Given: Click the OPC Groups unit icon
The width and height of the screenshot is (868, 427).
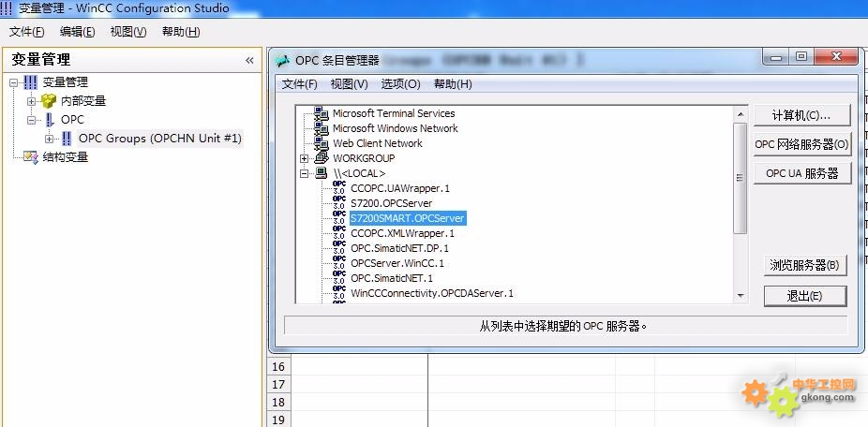Looking at the screenshot, I should pos(67,139).
